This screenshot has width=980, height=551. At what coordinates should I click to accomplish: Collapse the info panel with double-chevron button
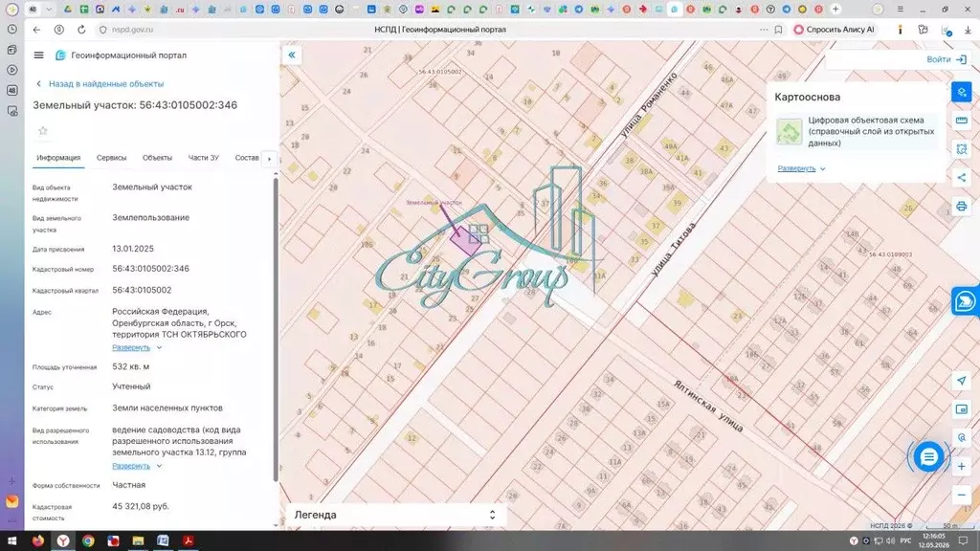pyautogui.click(x=292, y=55)
